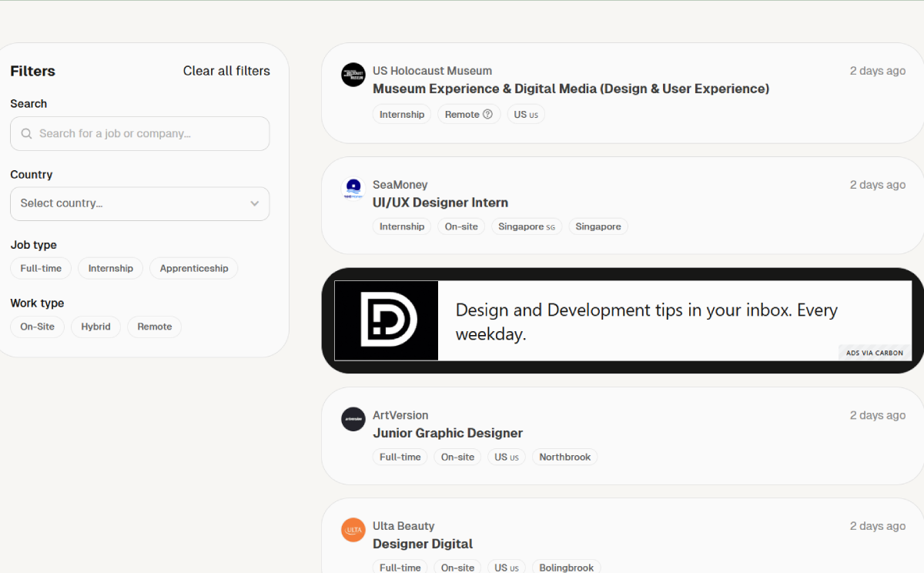This screenshot has height=573, width=924.
Task: Click 2 days ago on ArtVersion listing
Action: 878,415
